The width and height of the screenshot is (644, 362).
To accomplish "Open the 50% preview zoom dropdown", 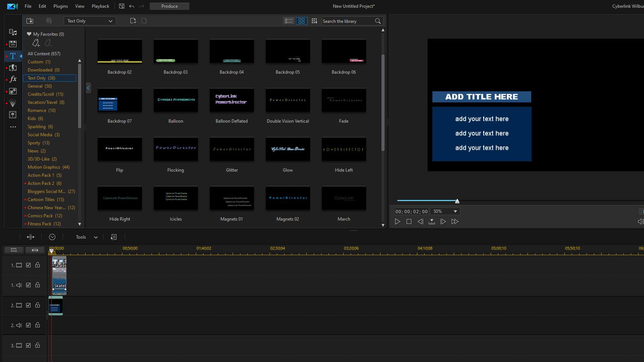I will coord(445,211).
